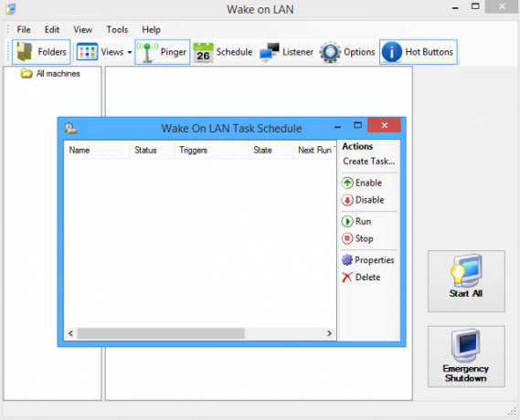The width and height of the screenshot is (520, 420).
Task: Click the Start All button
Action: (x=466, y=281)
